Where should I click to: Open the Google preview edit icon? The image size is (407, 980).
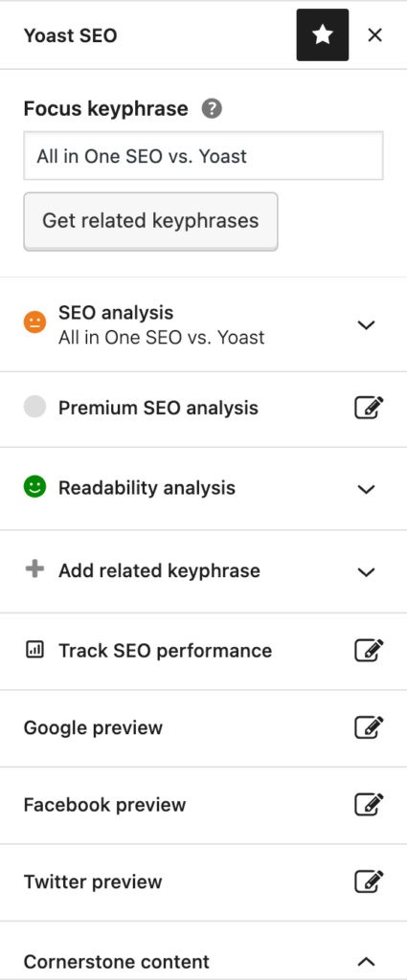pyautogui.click(x=369, y=727)
